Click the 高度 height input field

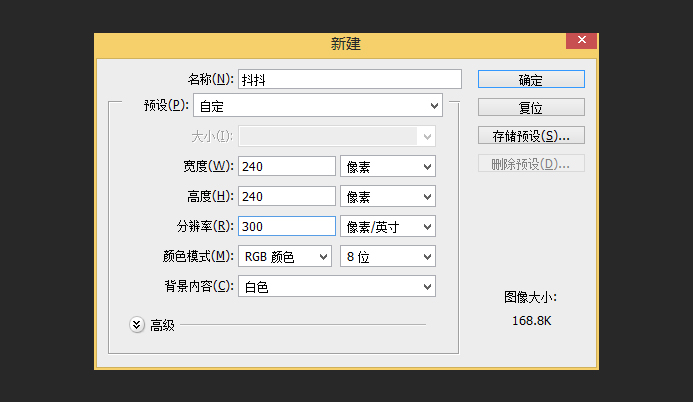tap(287, 197)
